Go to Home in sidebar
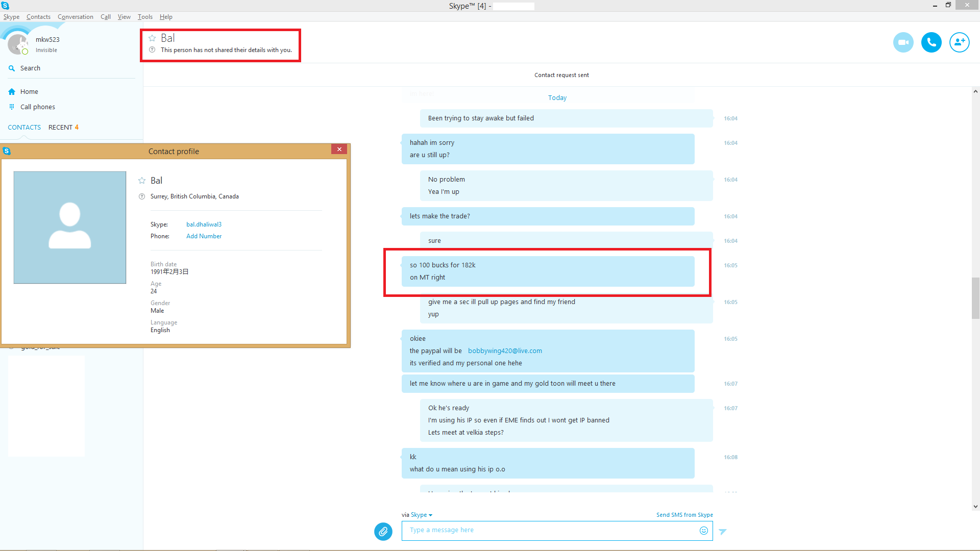Viewport: 980px width, 551px height. point(29,92)
